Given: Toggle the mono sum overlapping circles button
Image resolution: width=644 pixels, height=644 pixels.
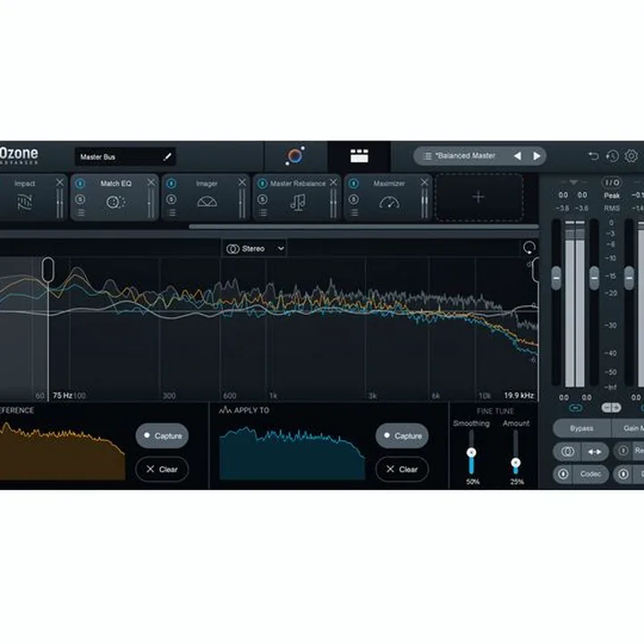Looking at the screenshot, I should [567, 452].
